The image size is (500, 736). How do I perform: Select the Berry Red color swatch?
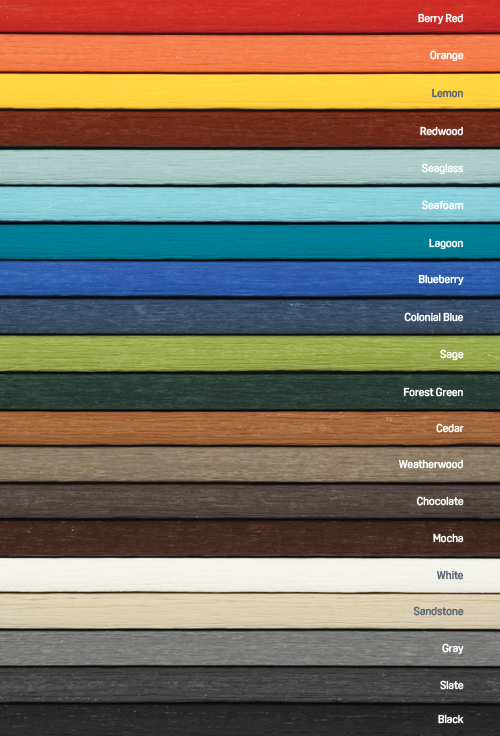click(250, 16)
